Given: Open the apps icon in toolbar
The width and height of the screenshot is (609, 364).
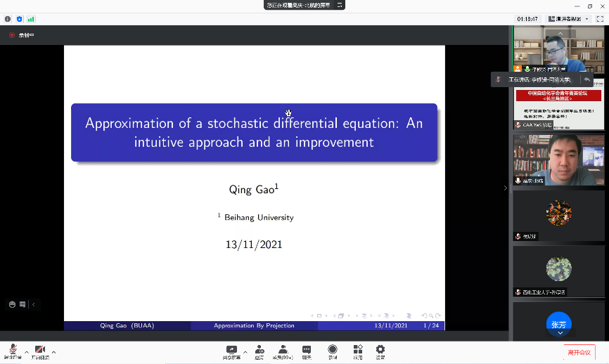Looking at the screenshot, I should [357, 350].
